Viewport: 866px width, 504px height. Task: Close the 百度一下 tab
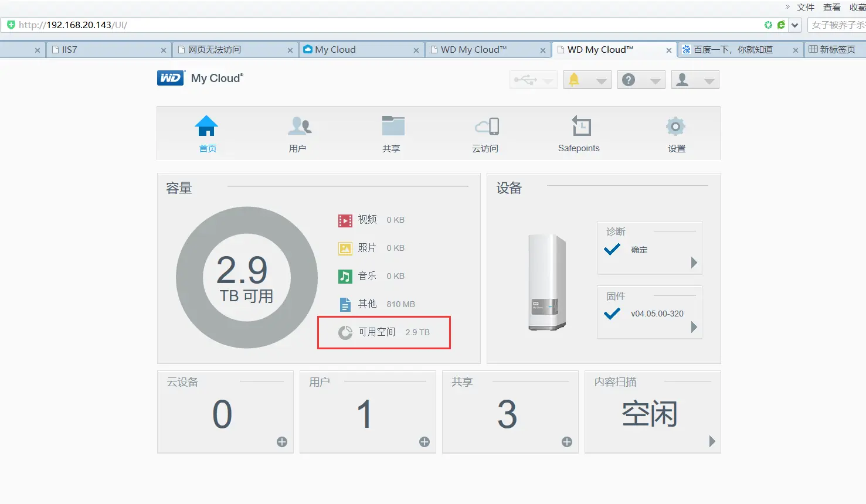tap(796, 50)
